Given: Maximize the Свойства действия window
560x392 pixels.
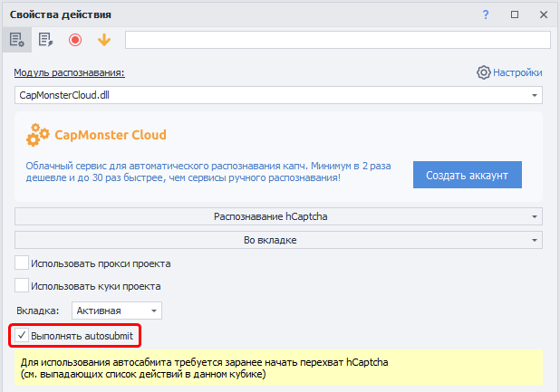Looking at the screenshot, I should tap(515, 14).
